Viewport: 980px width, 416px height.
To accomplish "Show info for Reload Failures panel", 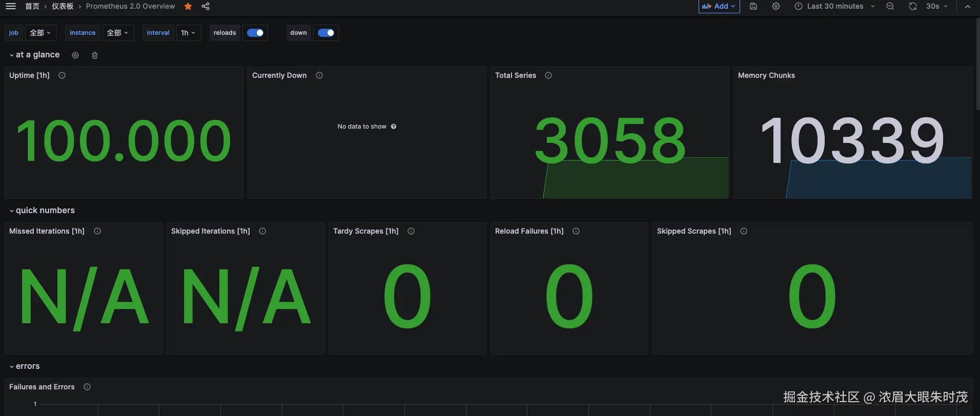I will (576, 231).
